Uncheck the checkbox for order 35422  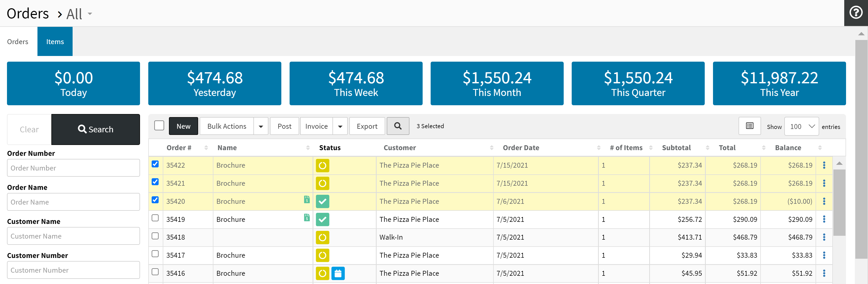(x=155, y=164)
